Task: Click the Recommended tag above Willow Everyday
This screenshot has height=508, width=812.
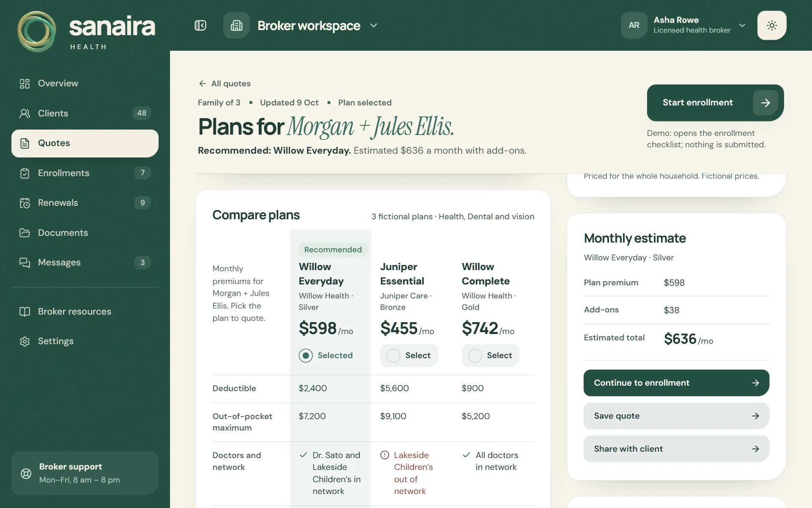Action: pyautogui.click(x=333, y=249)
